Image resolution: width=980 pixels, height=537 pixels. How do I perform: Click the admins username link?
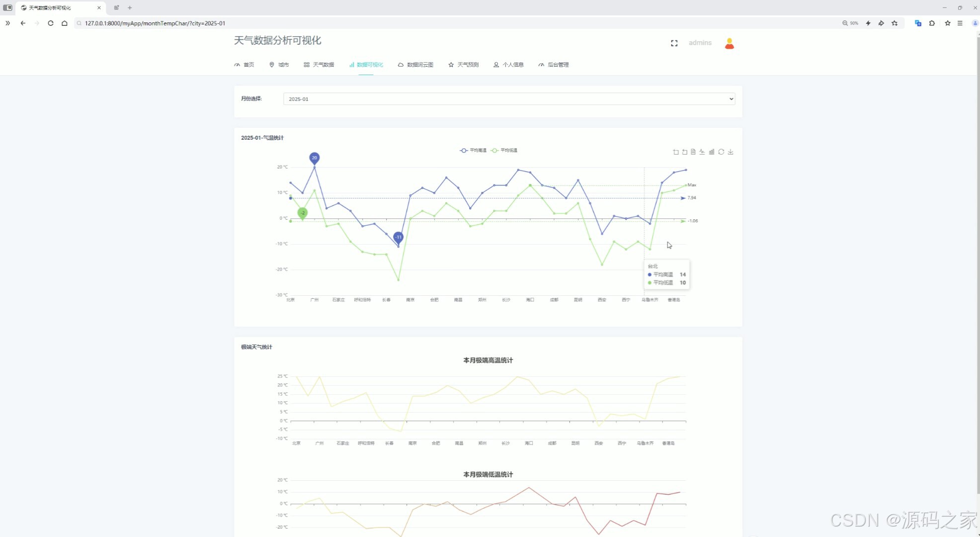(700, 43)
